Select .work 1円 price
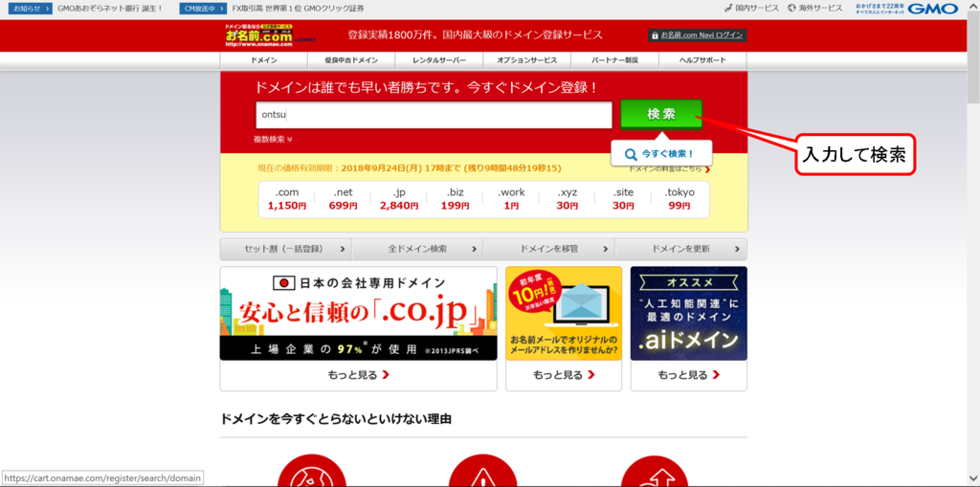This screenshot has height=487, width=980. click(x=511, y=199)
